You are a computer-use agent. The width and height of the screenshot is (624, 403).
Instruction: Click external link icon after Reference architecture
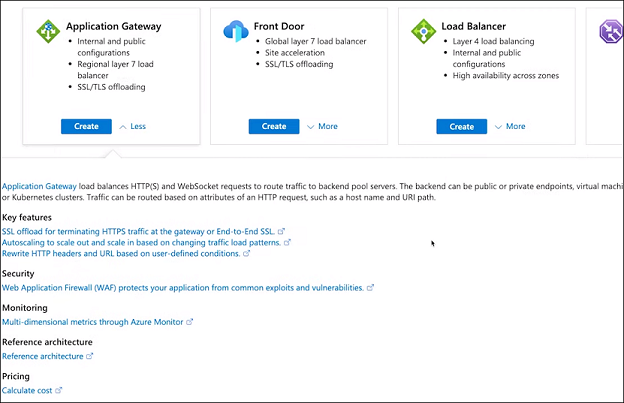(90, 356)
